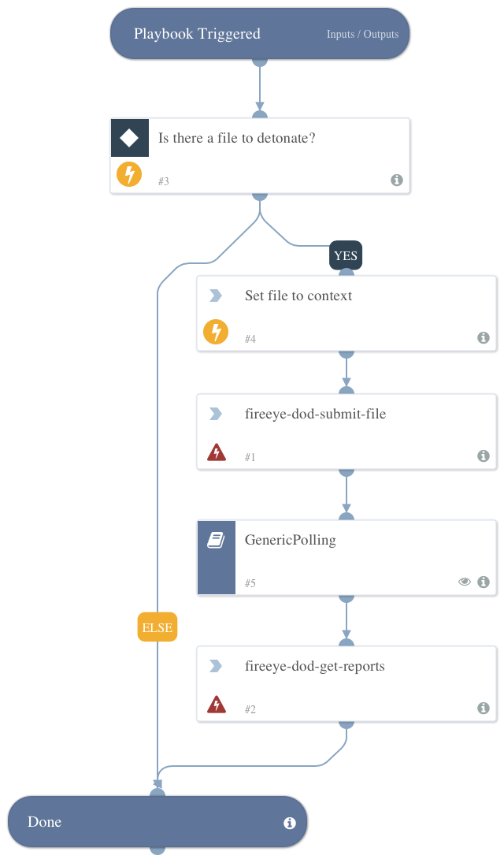The width and height of the screenshot is (504, 863).
Task: Select the YES branch label
Action: pyautogui.click(x=345, y=255)
